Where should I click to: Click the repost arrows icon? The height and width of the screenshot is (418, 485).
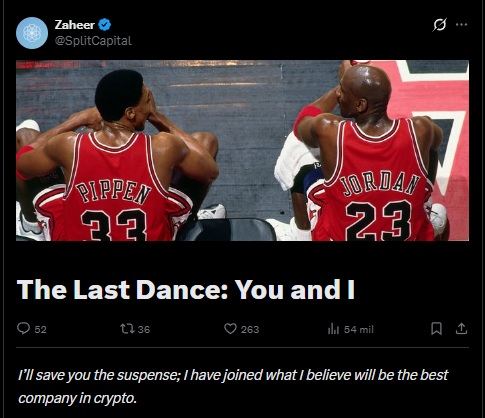[127, 329]
